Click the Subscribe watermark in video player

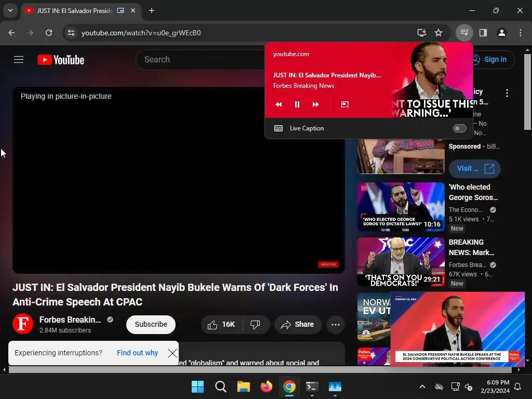pos(328,264)
